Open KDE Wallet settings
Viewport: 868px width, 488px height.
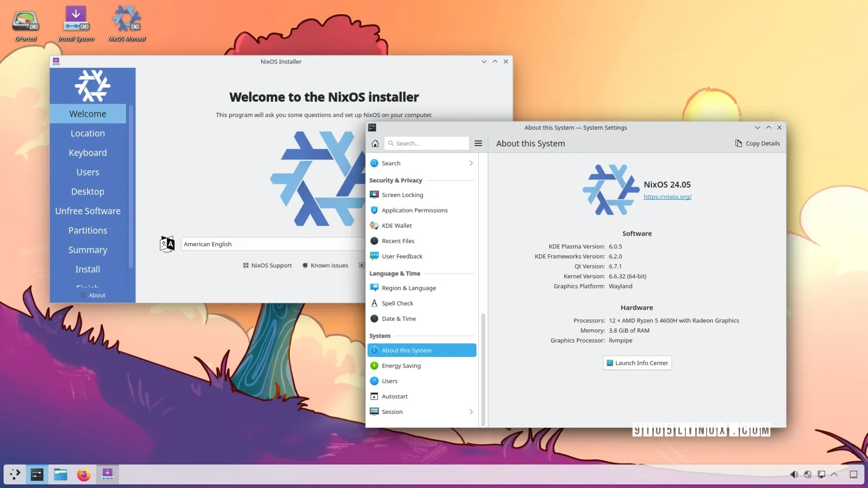pos(422,226)
